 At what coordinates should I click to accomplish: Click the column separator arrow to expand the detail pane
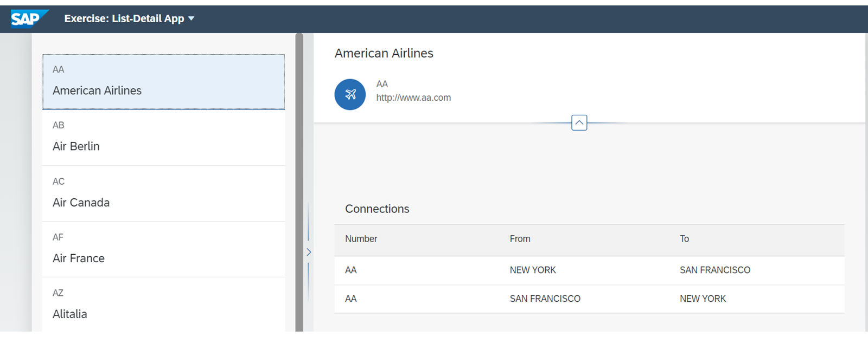[x=309, y=252]
